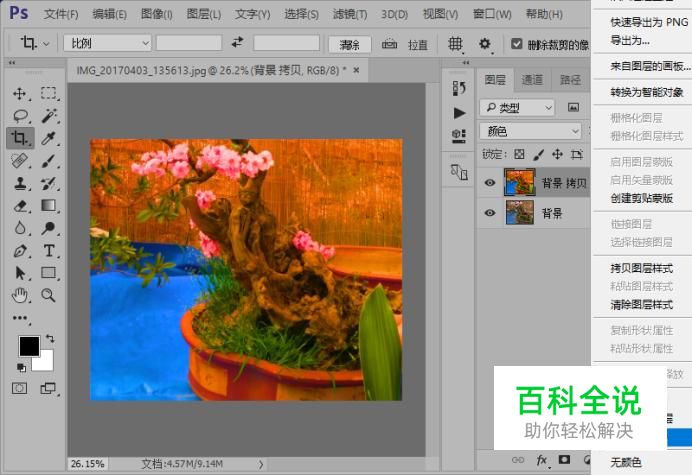The height and width of the screenshot is (475, 692).
Task: Swap crop width and height values
Action: tap(237, 42)
